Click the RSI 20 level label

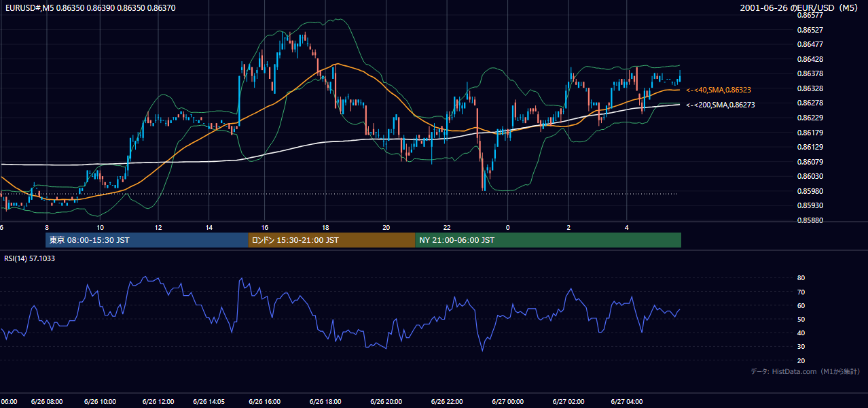(x=801, y=360)
